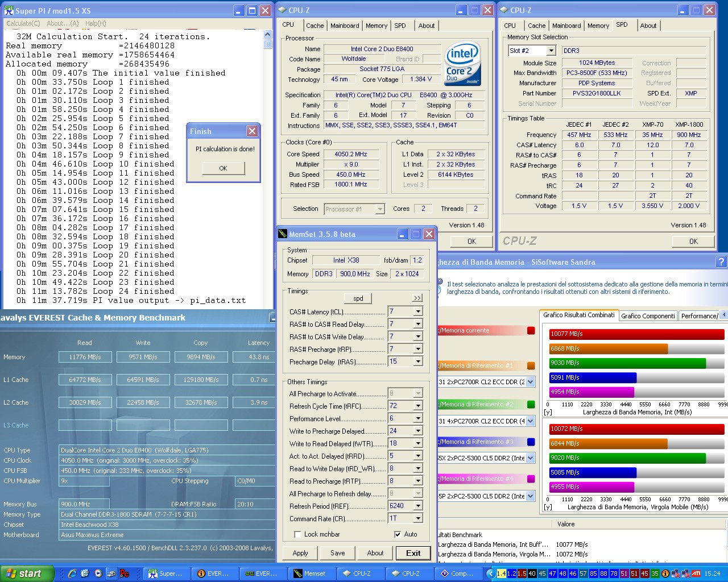
Task: Expand hidden system tray icons arrow
Action: (490, 573)
